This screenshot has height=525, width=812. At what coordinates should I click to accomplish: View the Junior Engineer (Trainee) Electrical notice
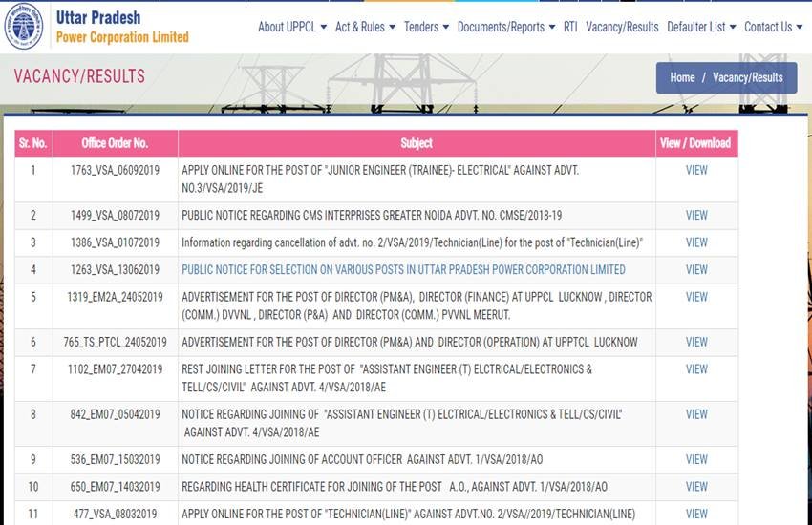tap(696, 170)
